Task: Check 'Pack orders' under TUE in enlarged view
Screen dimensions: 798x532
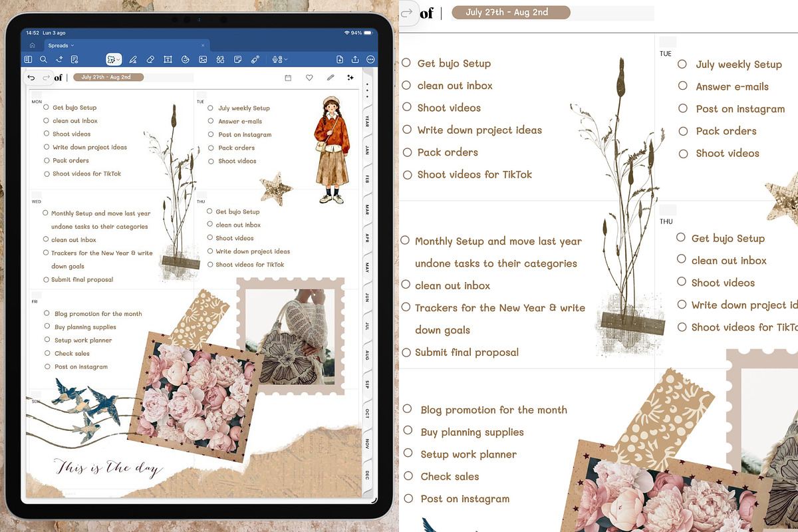Action: 683,130
